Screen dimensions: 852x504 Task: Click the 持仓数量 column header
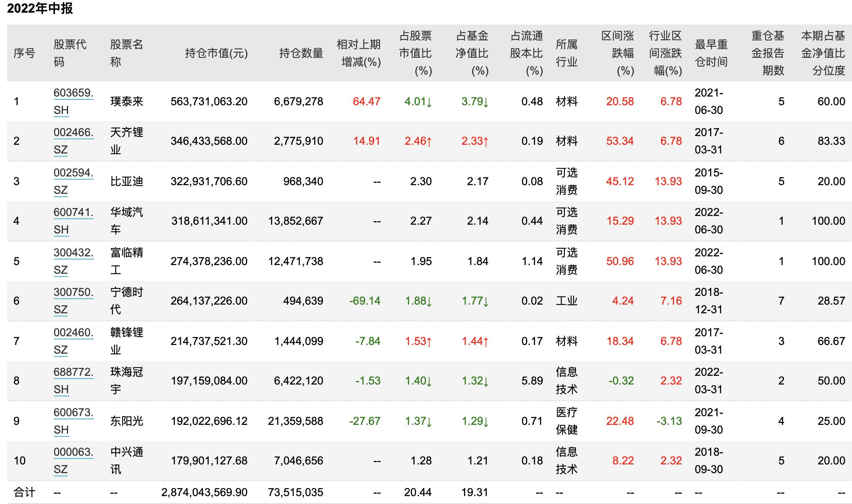[x=301, y=53]
